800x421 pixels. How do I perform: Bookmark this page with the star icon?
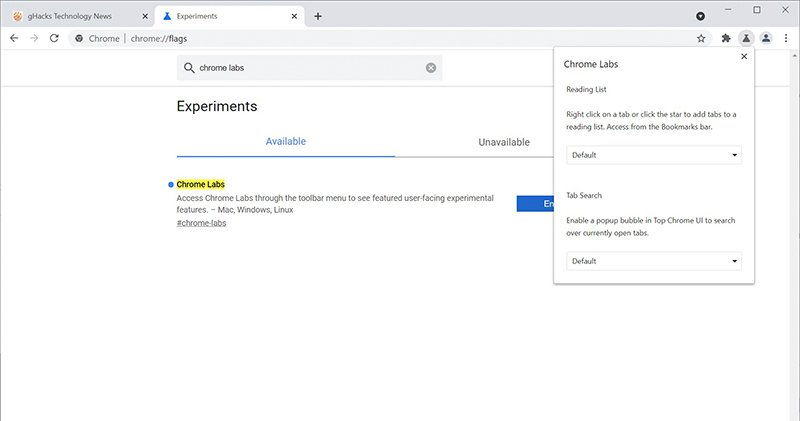[701, 38]
